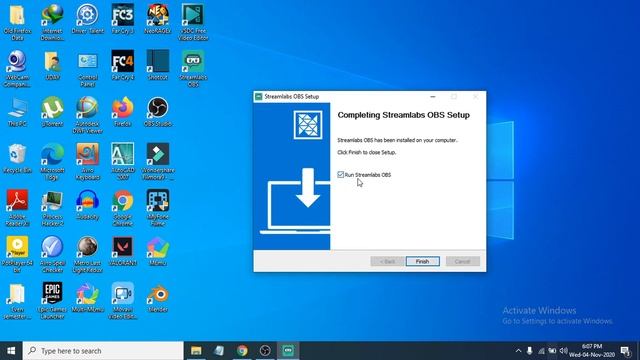
Task: Select the This PC desktop icon
Action: pos(17,111)
